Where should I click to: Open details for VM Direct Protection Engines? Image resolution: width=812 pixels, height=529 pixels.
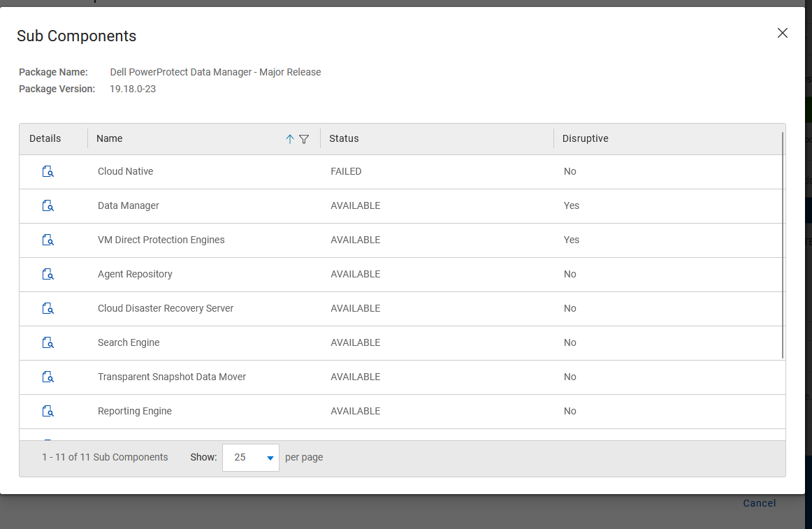click(x=48, y=240)
